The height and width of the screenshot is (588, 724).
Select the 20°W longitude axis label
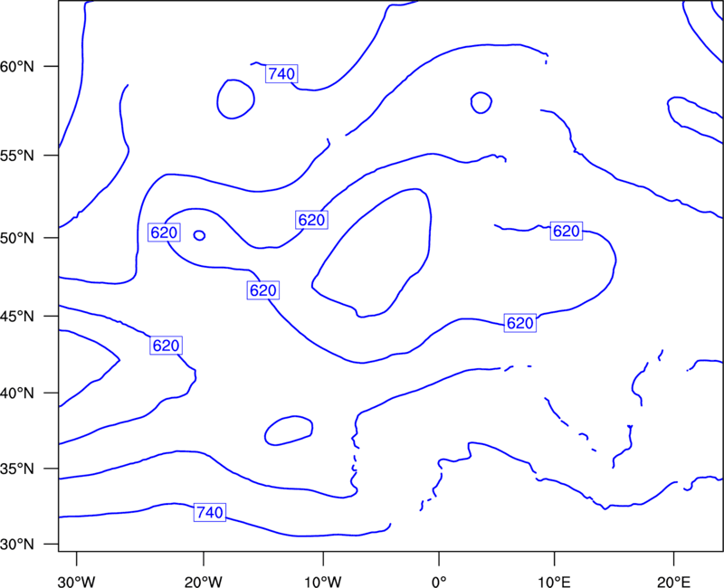point(203,582)
